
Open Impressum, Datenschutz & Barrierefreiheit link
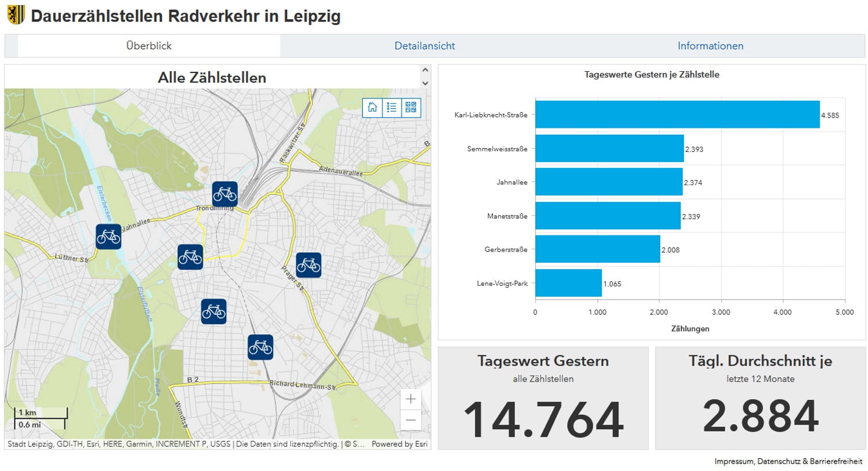(788, 461)
